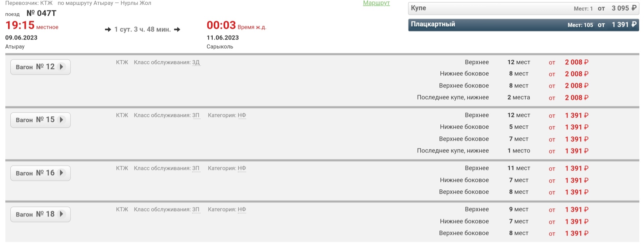Click the НФ category abbreviation for wagon 18

tap(241, 209)
